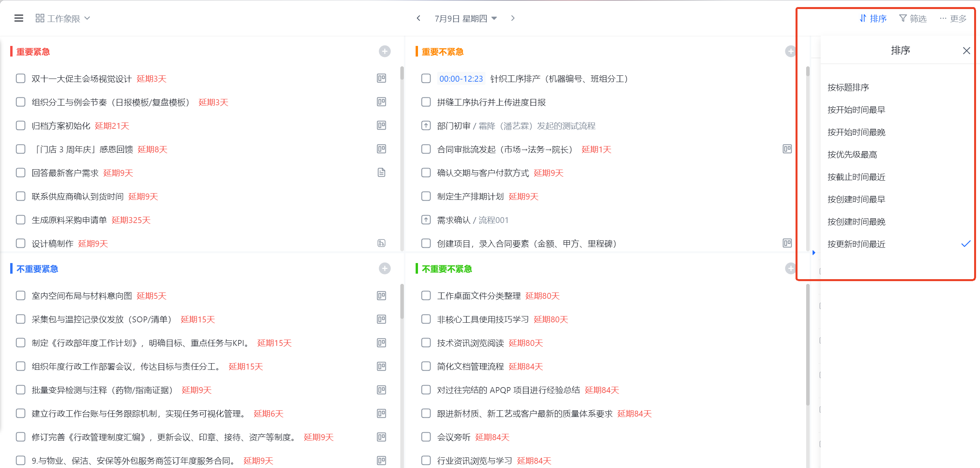Open document icon for 回答最新客户需求
Image resolution: width=980 pixels, height=468 pixels.
click(x=381, y=173)
